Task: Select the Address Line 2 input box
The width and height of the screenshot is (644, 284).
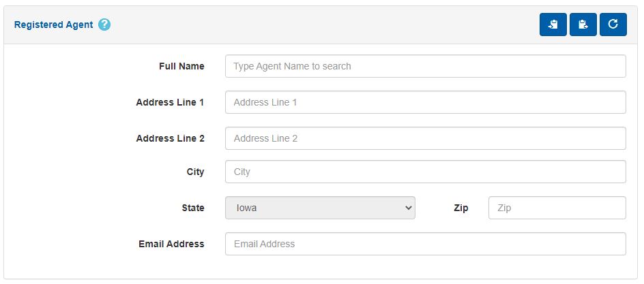Action: click(425, 138)
